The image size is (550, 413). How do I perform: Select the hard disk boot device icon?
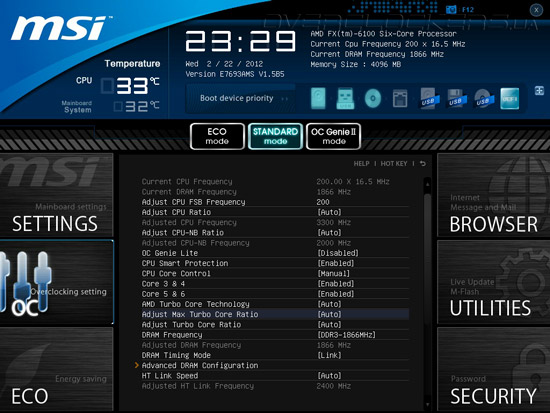[x=318, y=98]
